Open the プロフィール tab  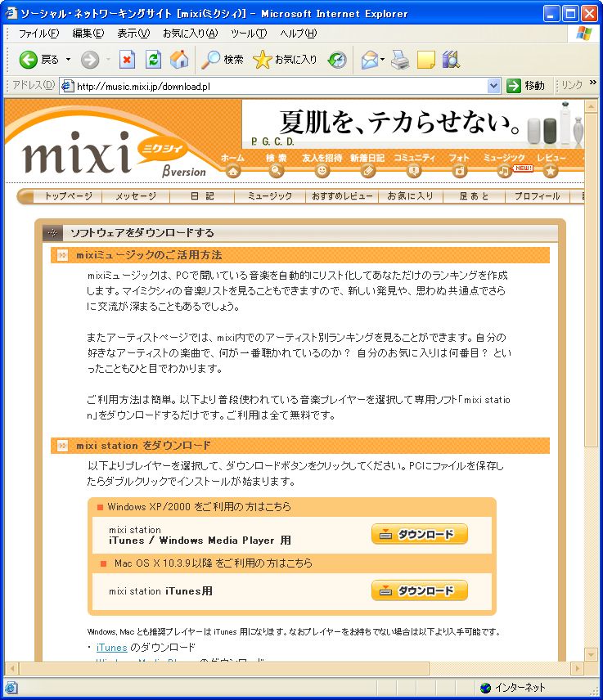[538, 196]
